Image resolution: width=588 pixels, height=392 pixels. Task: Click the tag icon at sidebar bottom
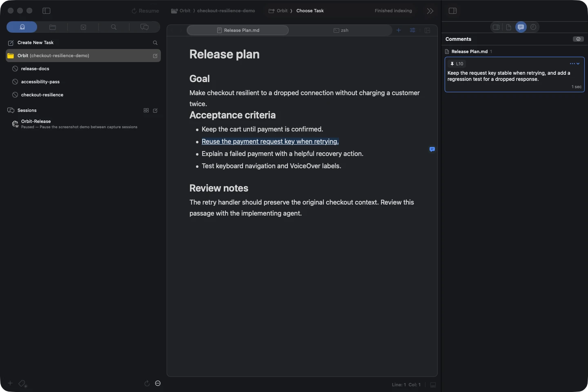pyautogui.click(x=22, y=383)
